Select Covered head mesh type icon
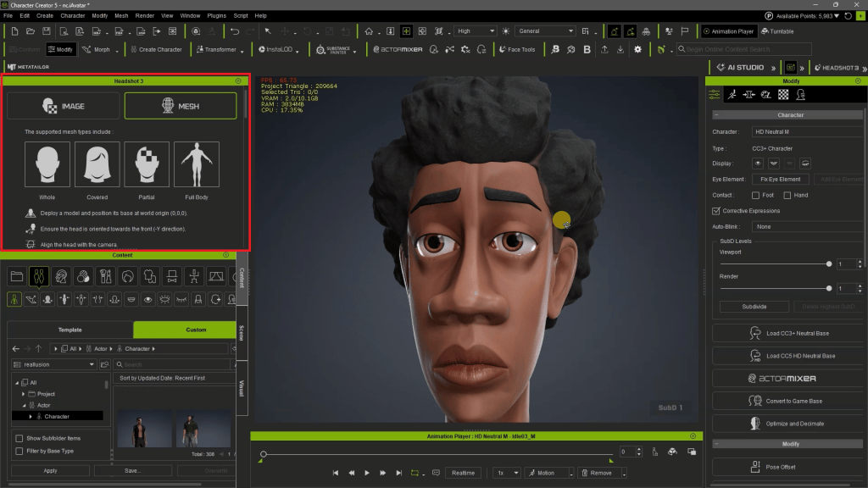Image resolution: width=868 pixels, height=488 pixels. [x=97, y=164]
